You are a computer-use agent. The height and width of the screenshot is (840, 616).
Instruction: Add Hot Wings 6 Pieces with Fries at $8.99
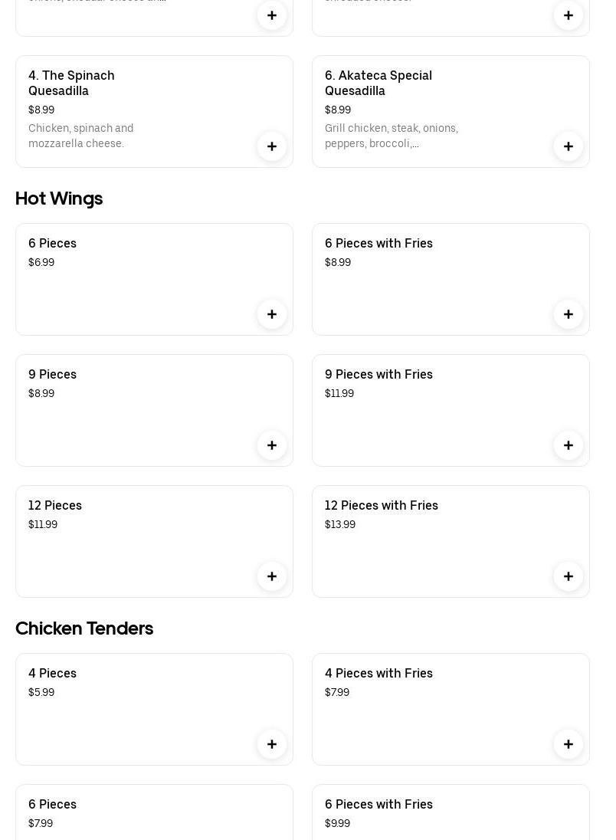point(568,314)
